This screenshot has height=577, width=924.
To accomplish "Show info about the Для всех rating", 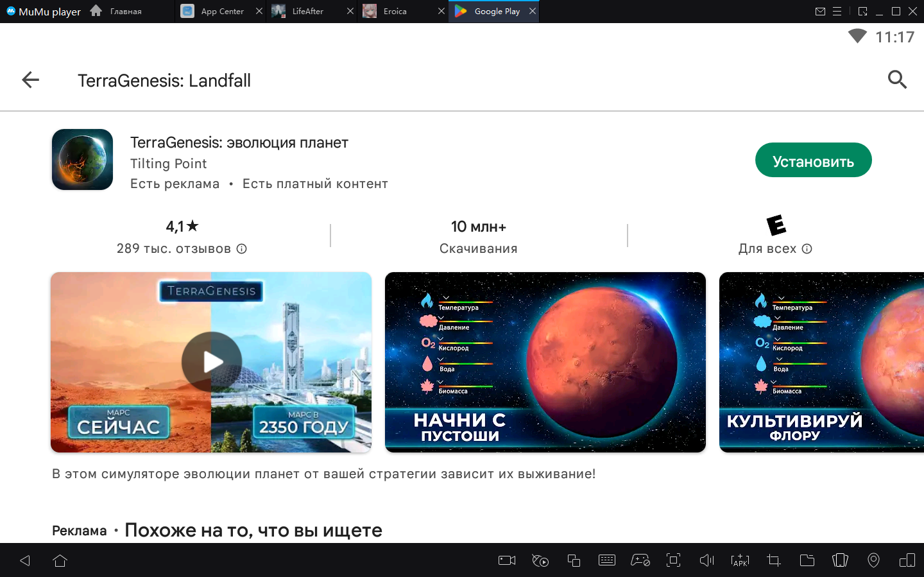I will click(x=807, y=249).
